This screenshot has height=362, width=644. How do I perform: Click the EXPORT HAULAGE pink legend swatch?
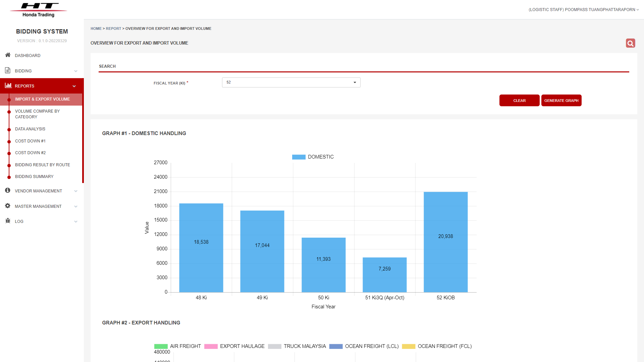click(x=211, y=346)
